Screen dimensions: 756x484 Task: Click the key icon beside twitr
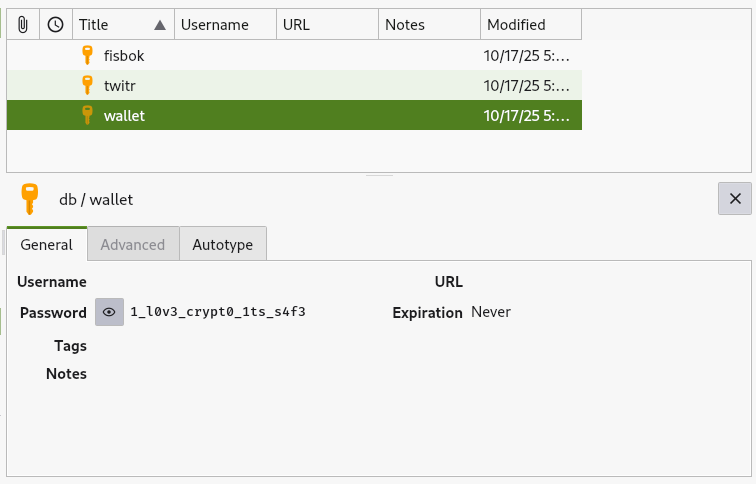click(87, 86)
